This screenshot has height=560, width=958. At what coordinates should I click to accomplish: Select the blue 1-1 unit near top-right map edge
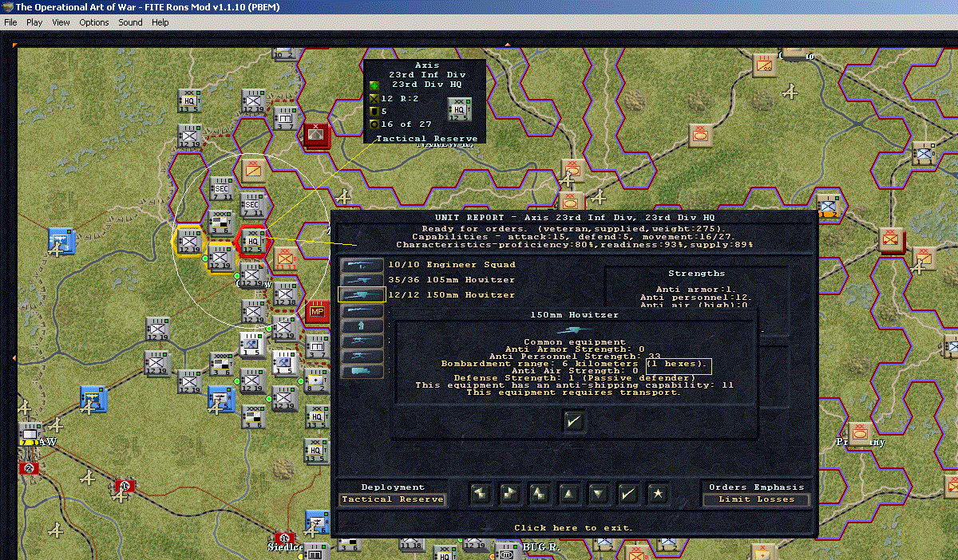924,154
